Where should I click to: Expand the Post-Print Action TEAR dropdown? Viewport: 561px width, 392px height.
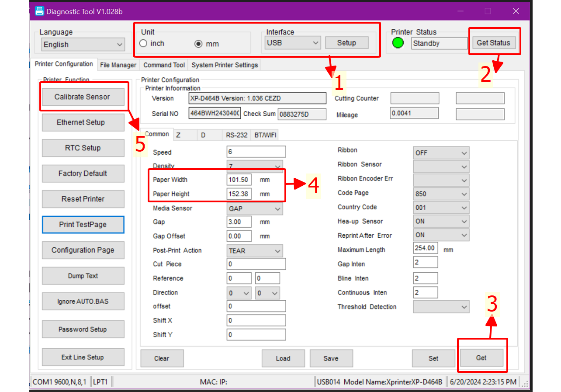(255, 251)
